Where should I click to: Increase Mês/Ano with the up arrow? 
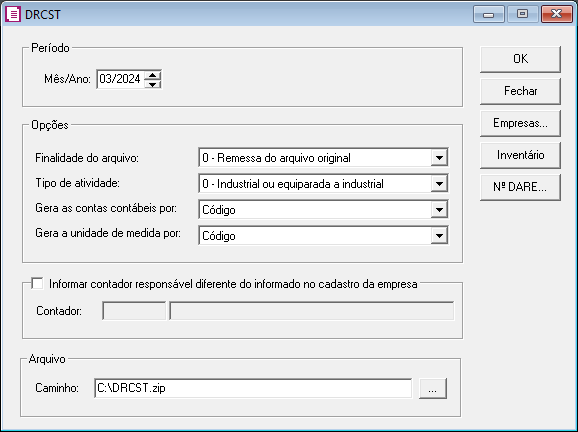click(153, 75)
